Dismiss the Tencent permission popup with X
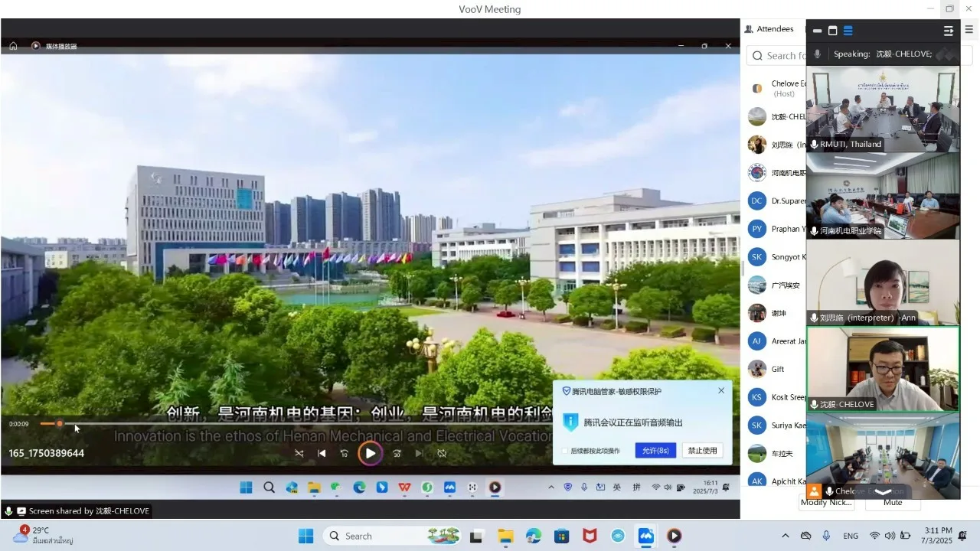 pos(721,390)
